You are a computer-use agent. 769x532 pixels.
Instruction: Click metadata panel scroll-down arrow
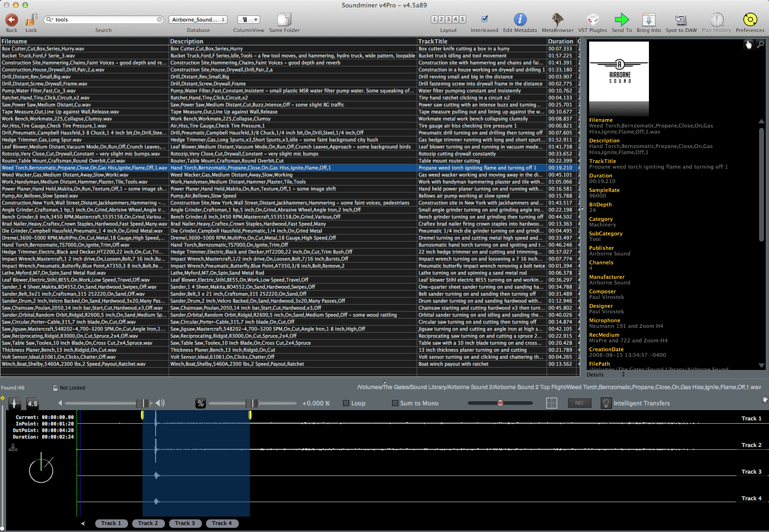click(x=761, y=365)
